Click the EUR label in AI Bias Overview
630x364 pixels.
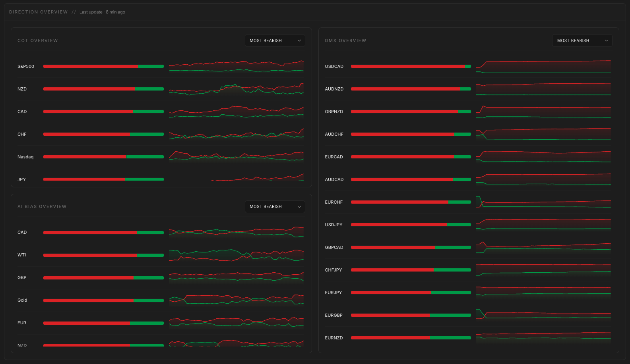[22, 323]
